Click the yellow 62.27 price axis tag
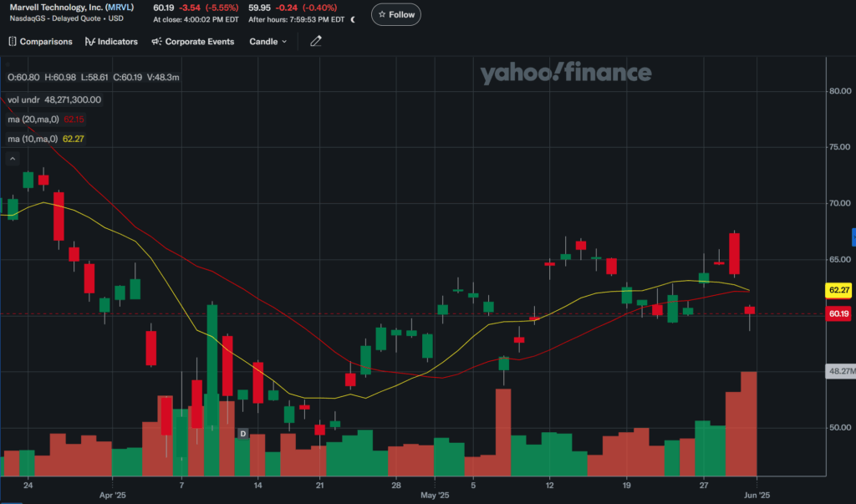Image resolution: width=856 pixels, height=504 pixels. (838, 290)
